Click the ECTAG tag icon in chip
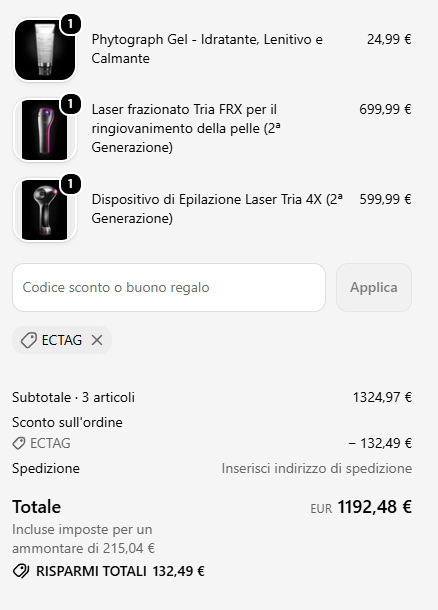The image size is (438, 610). [x=28, y=340]
